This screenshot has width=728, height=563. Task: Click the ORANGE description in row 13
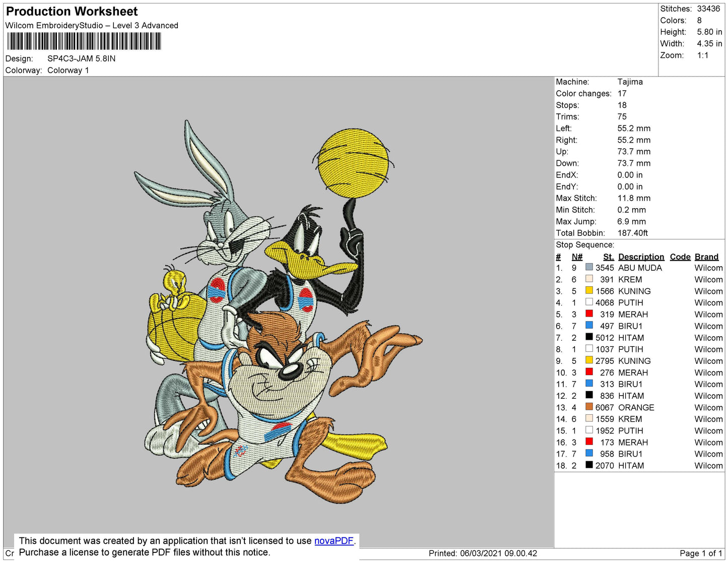(x=636, y=407)
